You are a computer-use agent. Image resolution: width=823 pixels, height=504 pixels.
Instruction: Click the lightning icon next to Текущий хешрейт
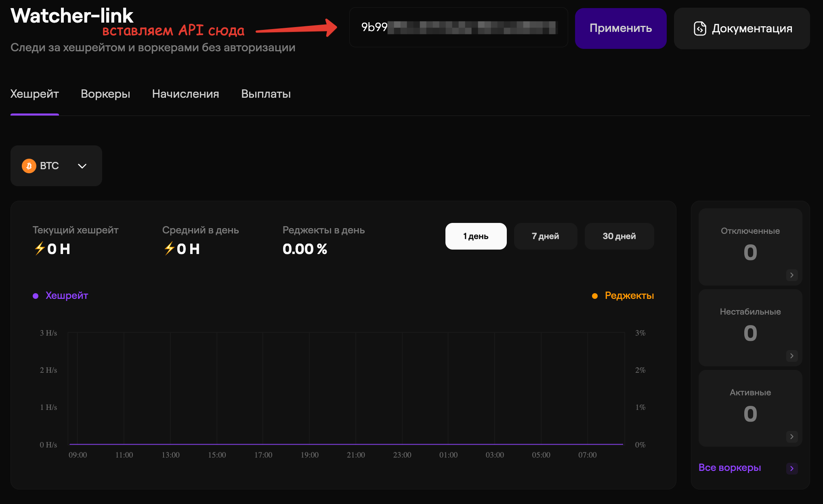[x=39, y=249]
